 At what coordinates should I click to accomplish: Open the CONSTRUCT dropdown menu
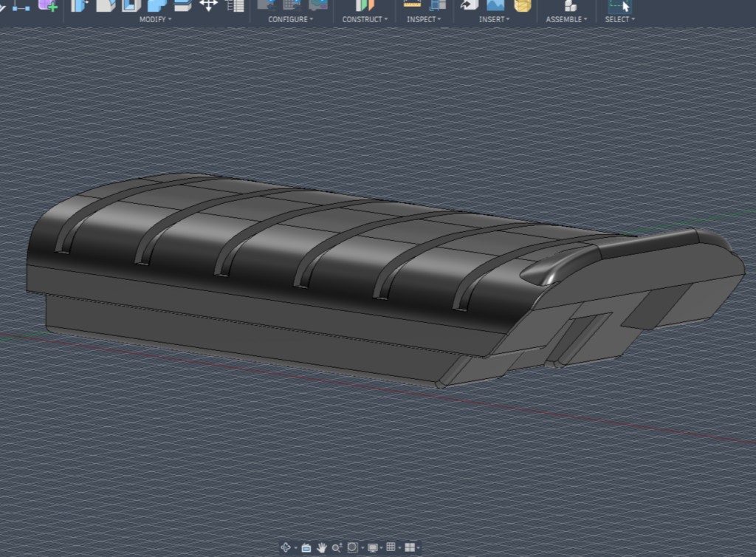pos(365,19)
